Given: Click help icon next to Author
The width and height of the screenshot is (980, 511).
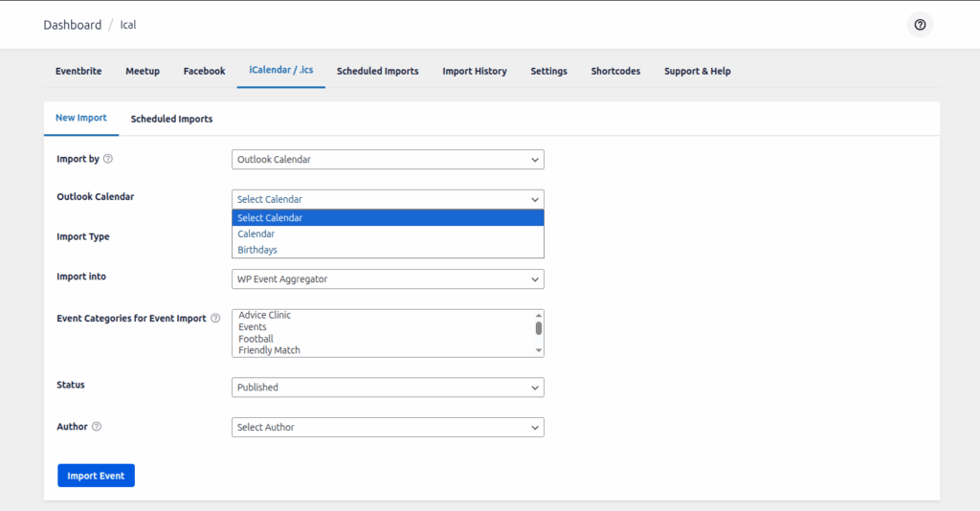Looking at the screenshot, I should [x=97, y=427].
